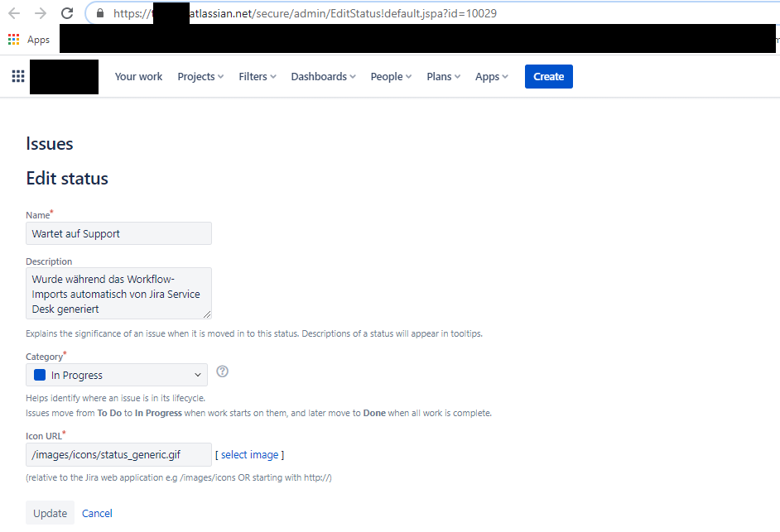Open the Your work menu
The width and height of the screenshot is (780, 532).
(138, 77)
